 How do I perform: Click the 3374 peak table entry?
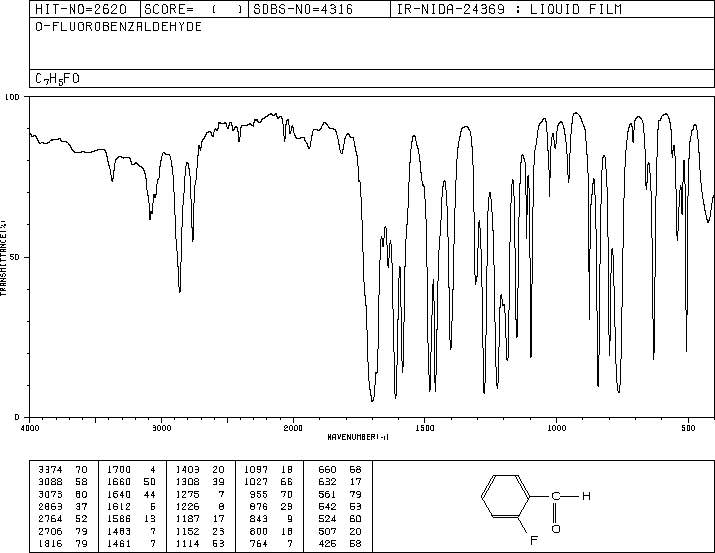63,470
